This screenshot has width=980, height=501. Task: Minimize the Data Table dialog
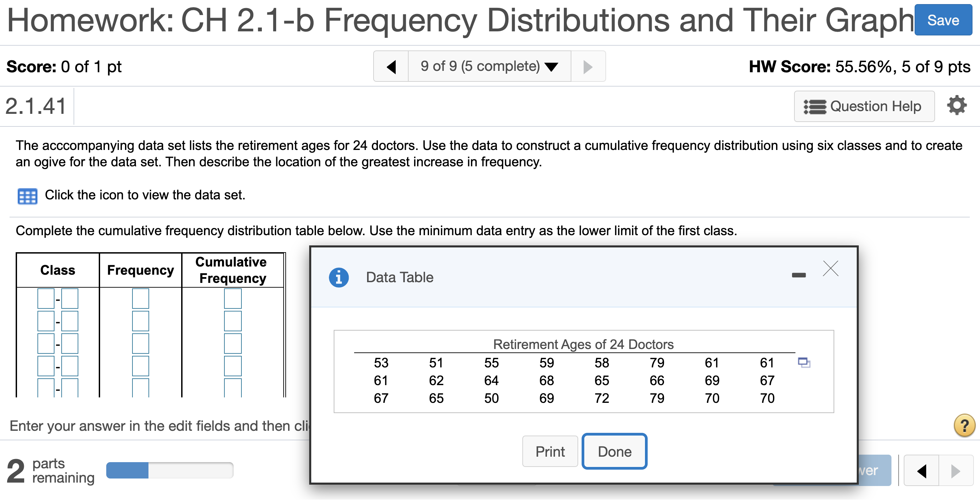(798, 275)
